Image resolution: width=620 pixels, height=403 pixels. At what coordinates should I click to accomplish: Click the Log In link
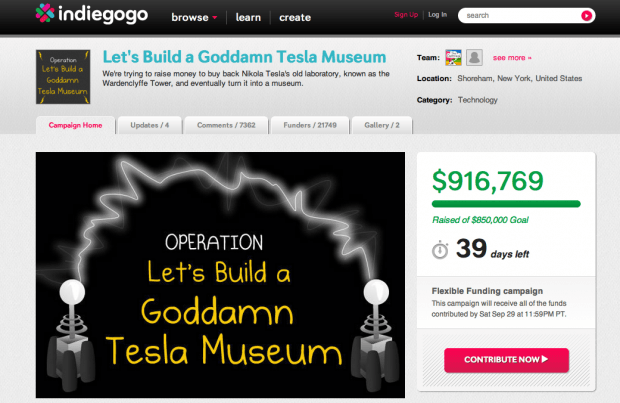[437, 15]
